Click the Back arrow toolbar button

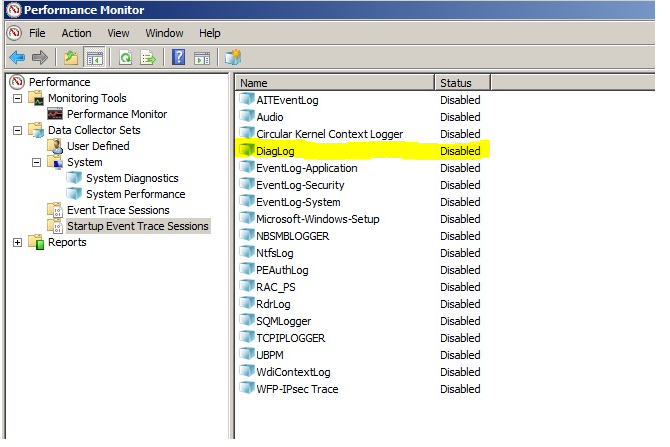click(17, 57)
